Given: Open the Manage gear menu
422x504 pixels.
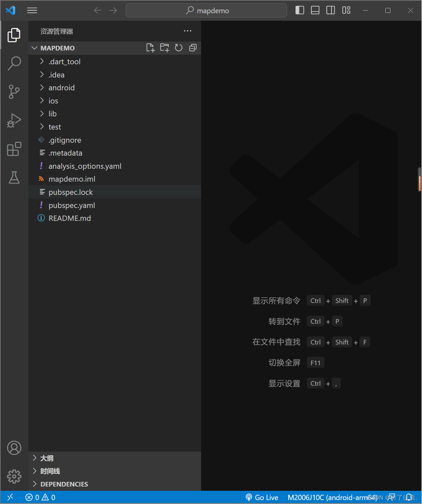Looking at the screenshot, I should [x=14, y=476].
